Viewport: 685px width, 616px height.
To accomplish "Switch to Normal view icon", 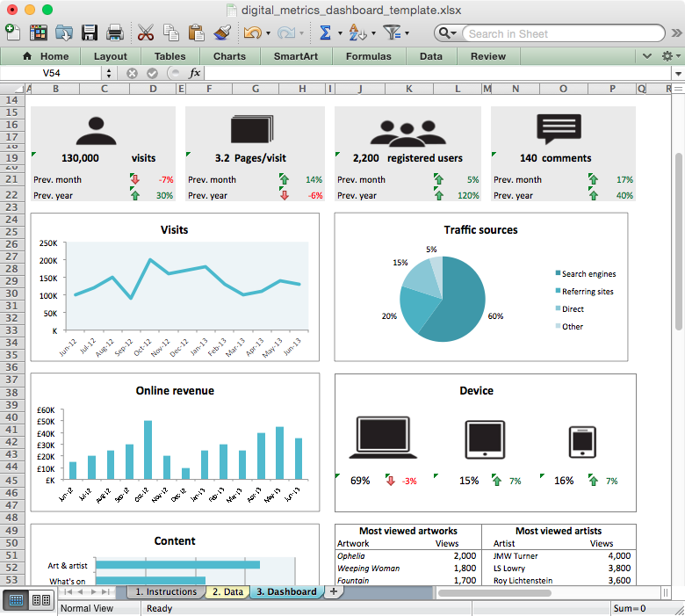I will (16, 600).
